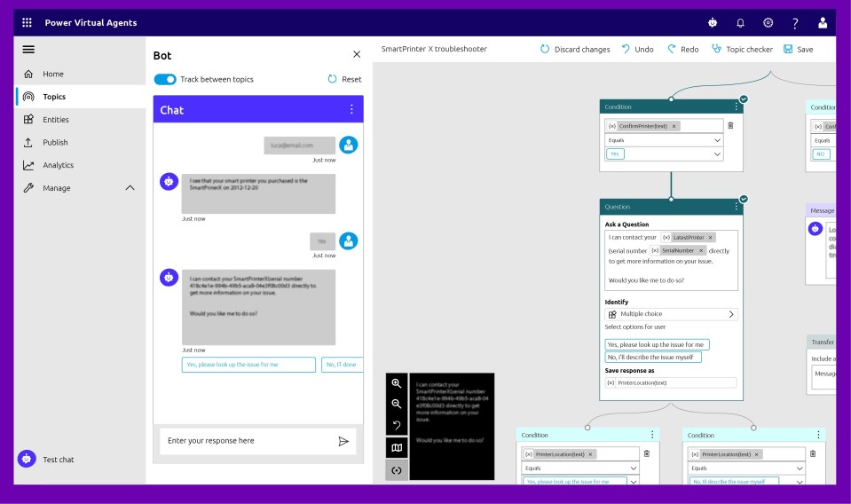
Task: Click the zoom out canvas icon
Action: (397, 405)
